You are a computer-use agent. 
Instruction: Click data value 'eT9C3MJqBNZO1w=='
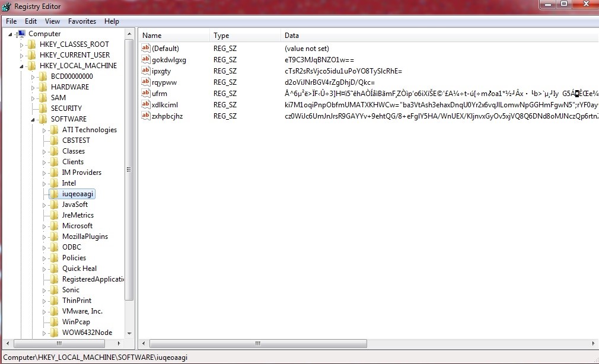click(319, 60)
